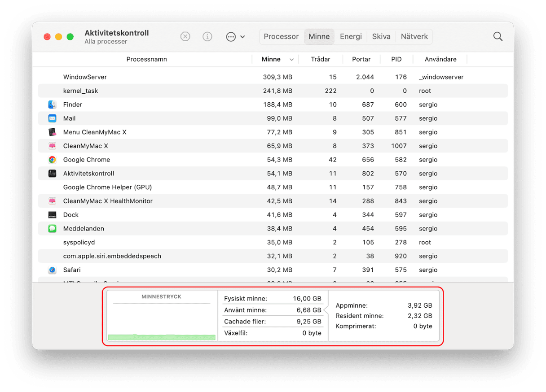
Task: Sort by PID column header
Action: coord(396,59)
